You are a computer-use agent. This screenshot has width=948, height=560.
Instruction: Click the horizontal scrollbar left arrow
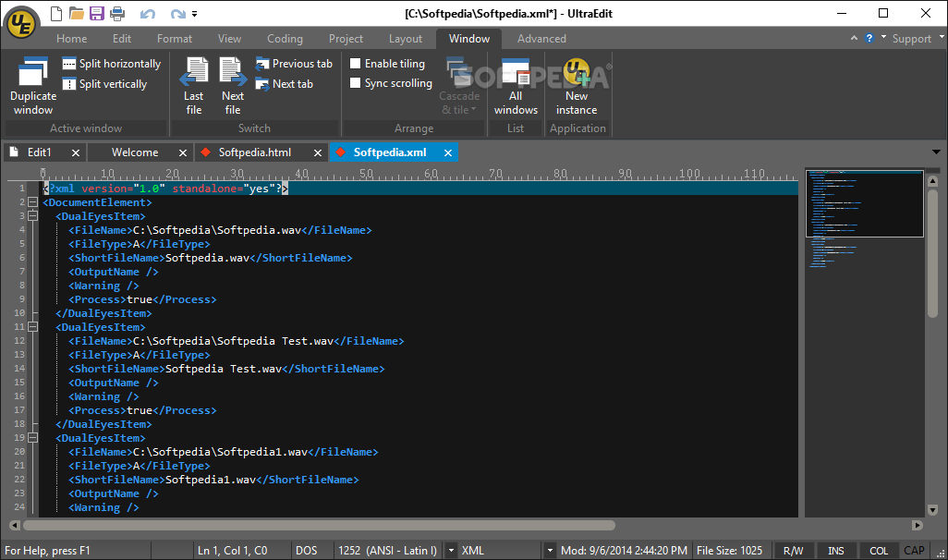[x=15, y=526]
